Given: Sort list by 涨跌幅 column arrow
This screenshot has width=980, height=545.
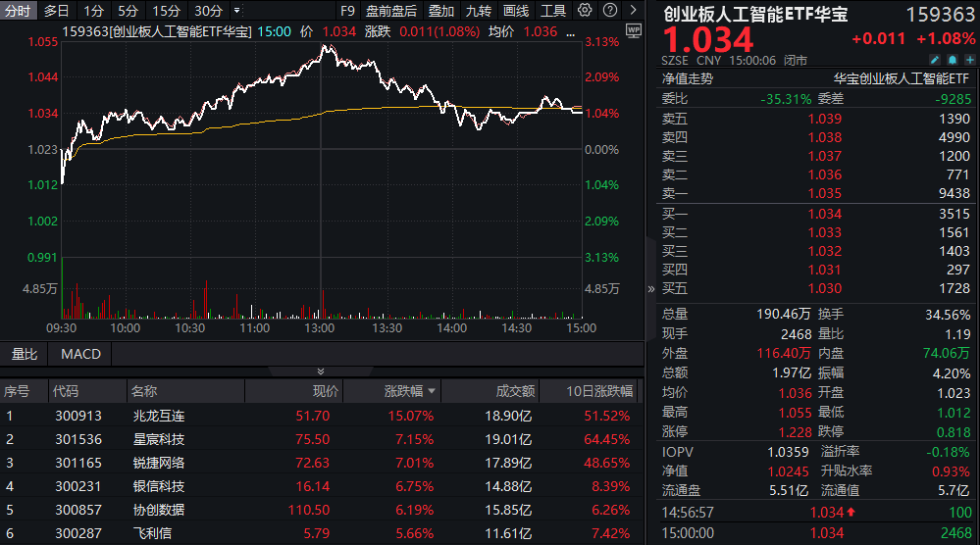Looking at the screenshot, I should pyautogui.click(x=431, y=391).
